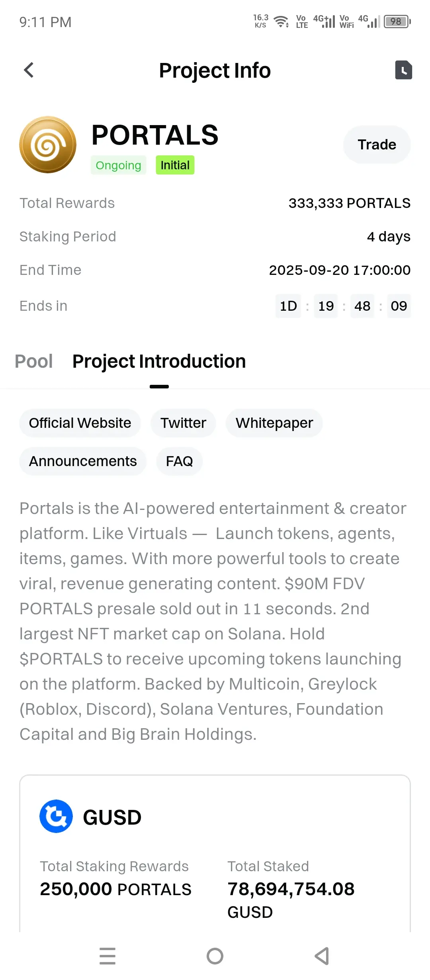Image resolution: width=430 pixels, height=980 pixels.
Task: Switch to the Pool tab
Action: pos(34,361)
